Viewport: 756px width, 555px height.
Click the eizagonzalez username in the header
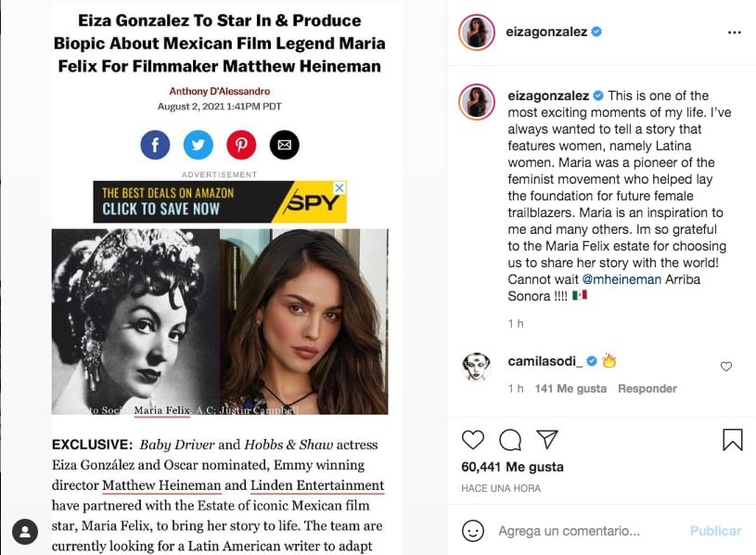pyautogui.click(x=548, y=32)
